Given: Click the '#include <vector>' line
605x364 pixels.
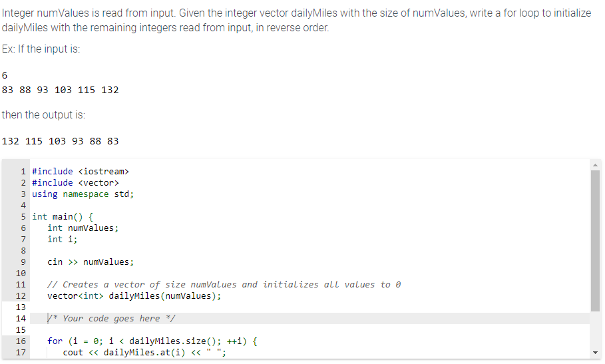Looking at the screenshot, I should [75, 183].
